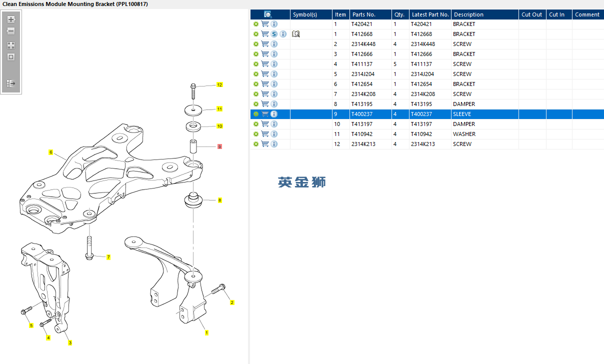Add T400237 sleeve to cart
Image resolution: width=604 pixels, height=364 pixels.
pos(265,114)
